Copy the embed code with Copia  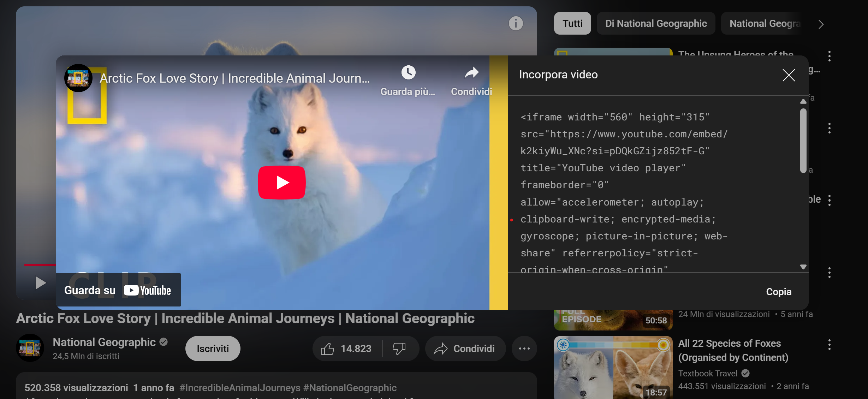779,292
